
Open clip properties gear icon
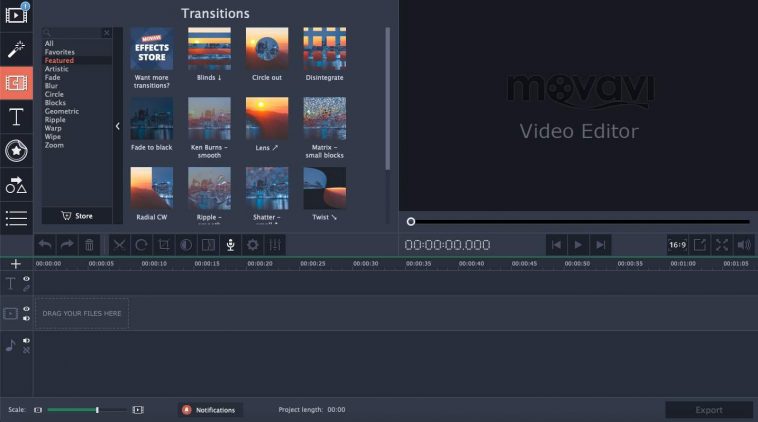click(252, 245)
